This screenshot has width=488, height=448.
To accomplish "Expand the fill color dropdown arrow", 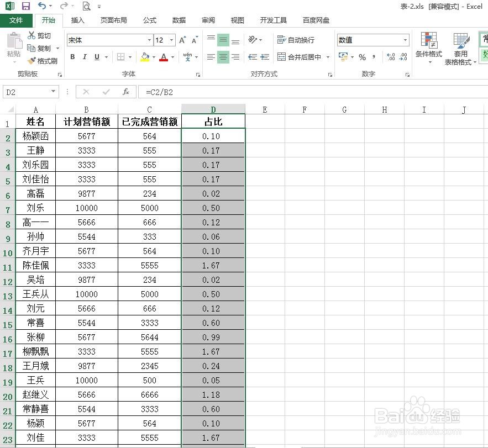I will point(154,57).
